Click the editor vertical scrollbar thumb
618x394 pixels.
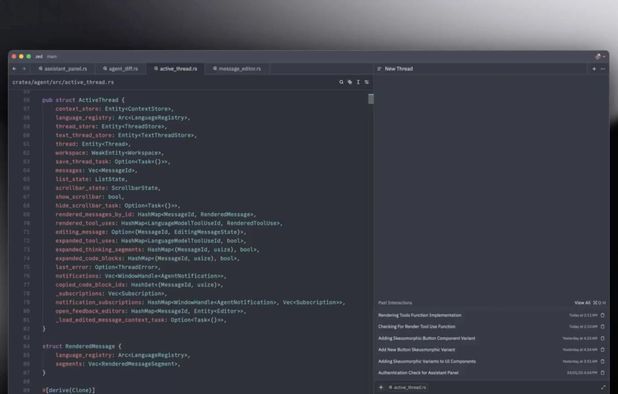(371, 99)
